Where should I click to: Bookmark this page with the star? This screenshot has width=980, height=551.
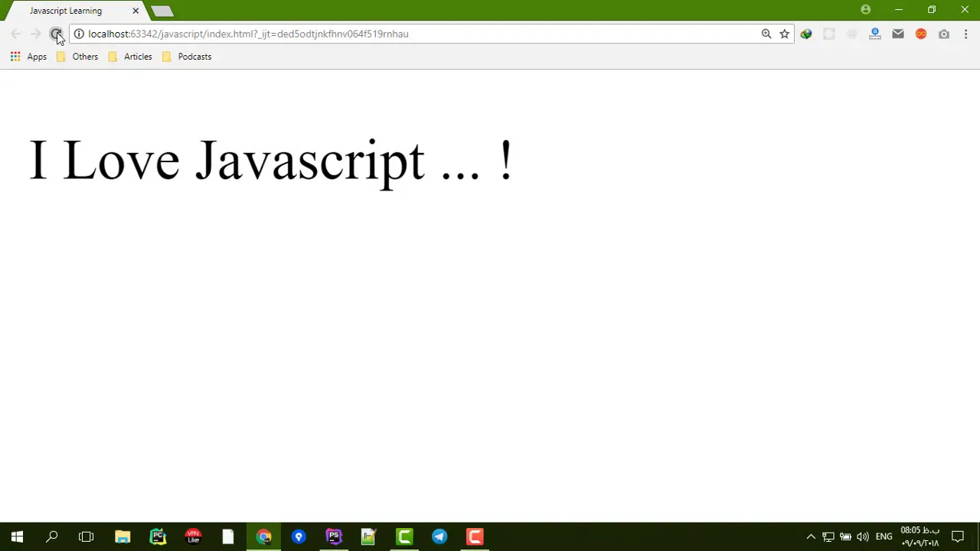coord(784,34)
